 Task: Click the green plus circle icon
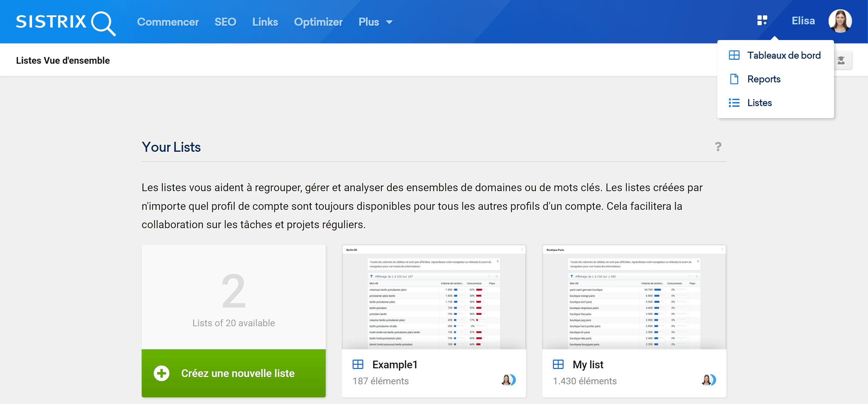click(x=161, y=373)
